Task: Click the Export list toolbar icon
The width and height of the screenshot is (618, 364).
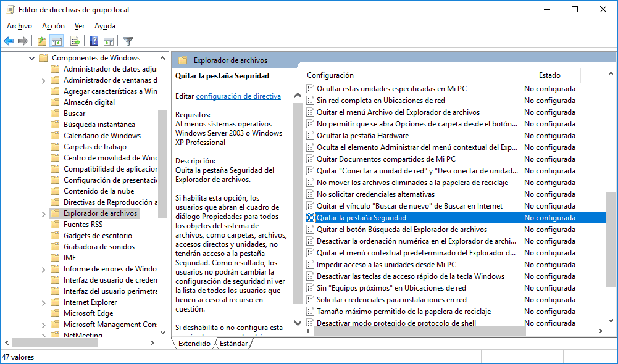Action: (75, 41)
